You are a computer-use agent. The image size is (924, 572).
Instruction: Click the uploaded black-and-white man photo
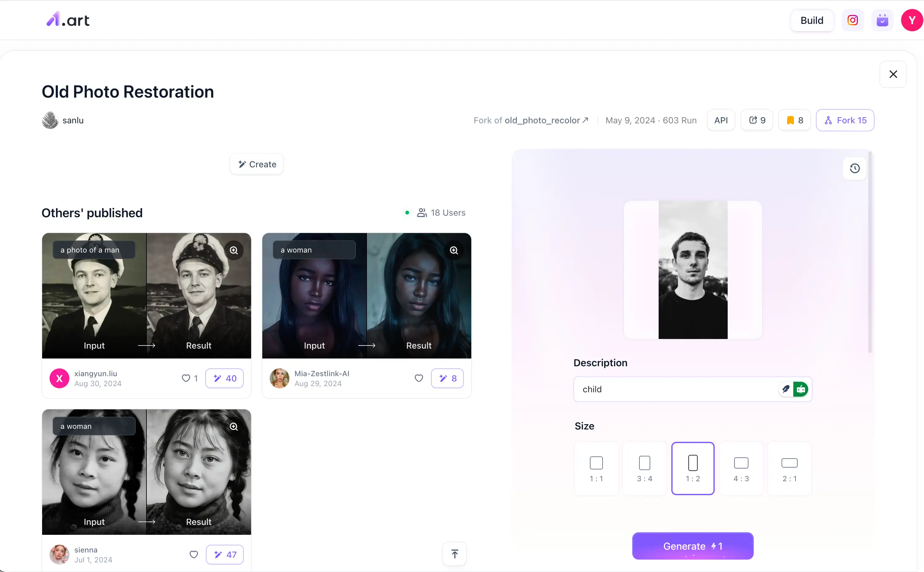coord(693,270)
